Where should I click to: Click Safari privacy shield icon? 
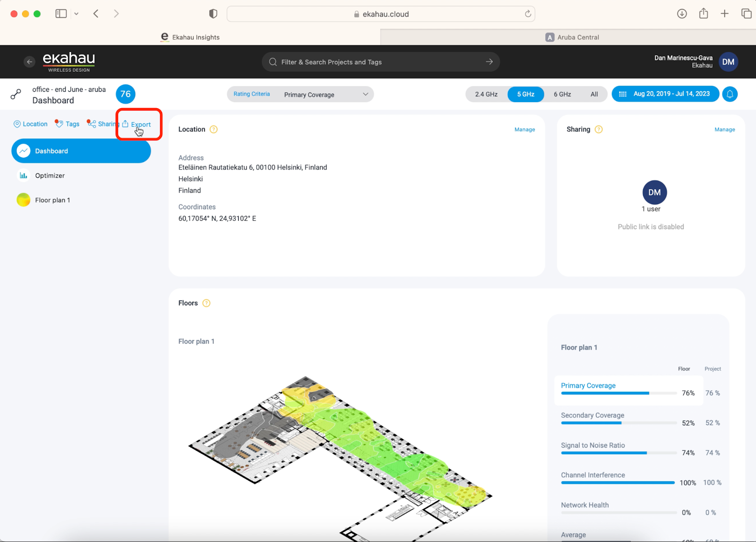[x=213, y=14]
